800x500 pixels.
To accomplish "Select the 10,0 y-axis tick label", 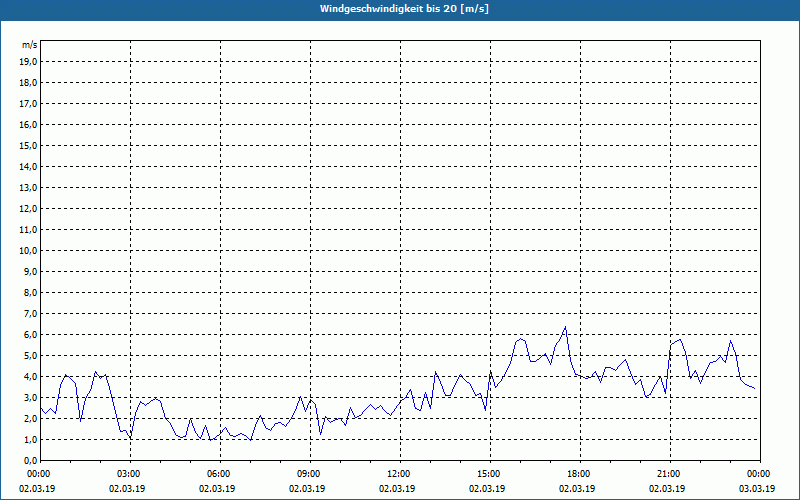I will pyautogui.click(x=29, y=250).
